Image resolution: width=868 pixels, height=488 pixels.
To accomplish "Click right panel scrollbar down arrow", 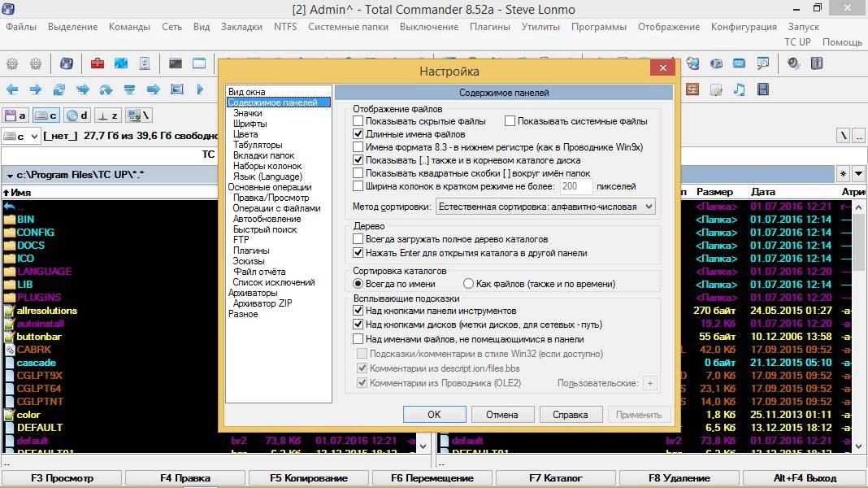I will (858, 446).
